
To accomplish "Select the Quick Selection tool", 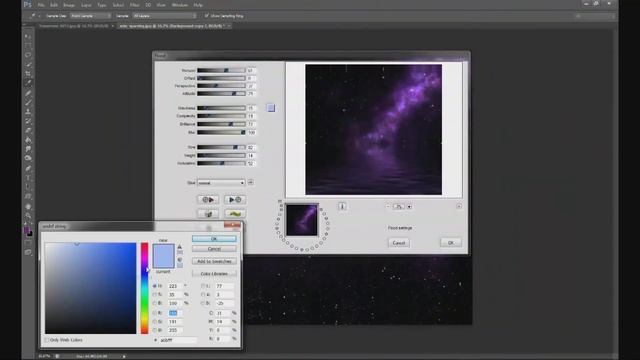I will 28,64.
